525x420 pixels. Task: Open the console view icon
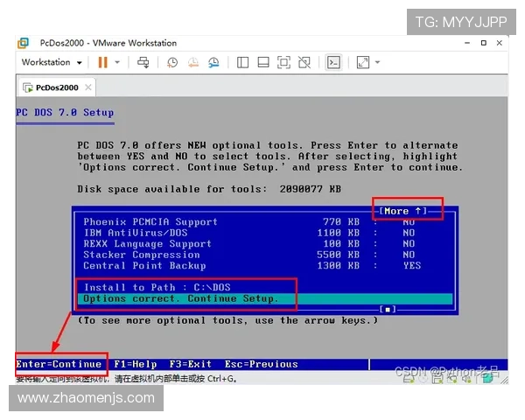[333, 62]
